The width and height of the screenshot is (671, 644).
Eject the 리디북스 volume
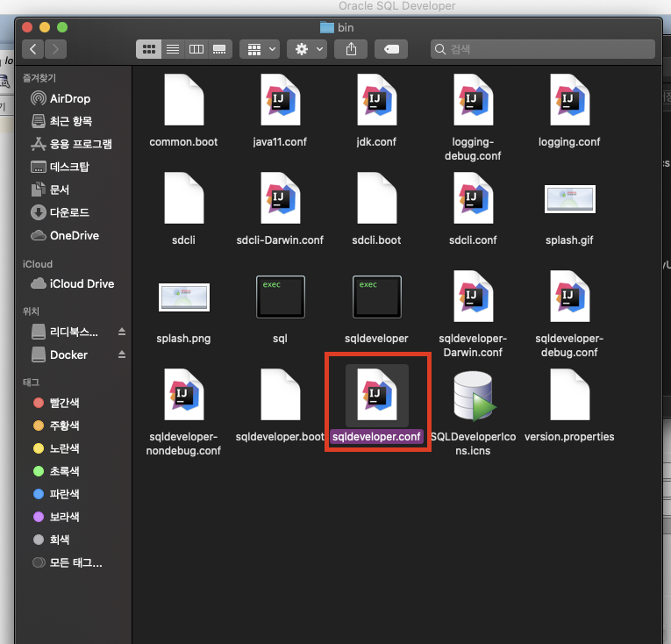pyautogui.click(x=122, y=332)
